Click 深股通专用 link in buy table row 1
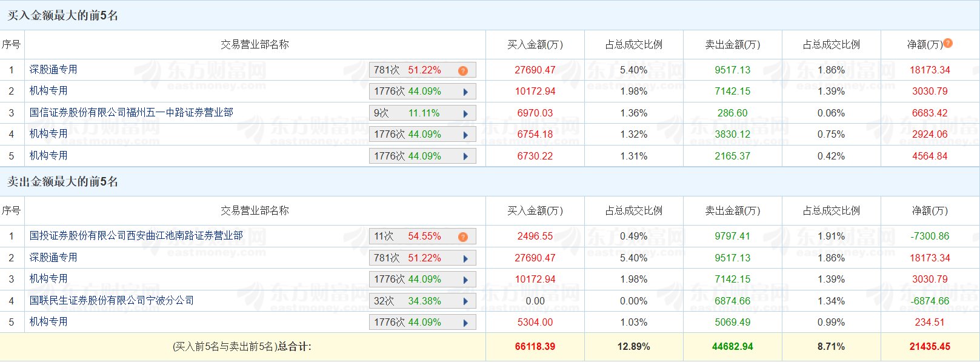The image size is (980, 362). coord(53,69)
